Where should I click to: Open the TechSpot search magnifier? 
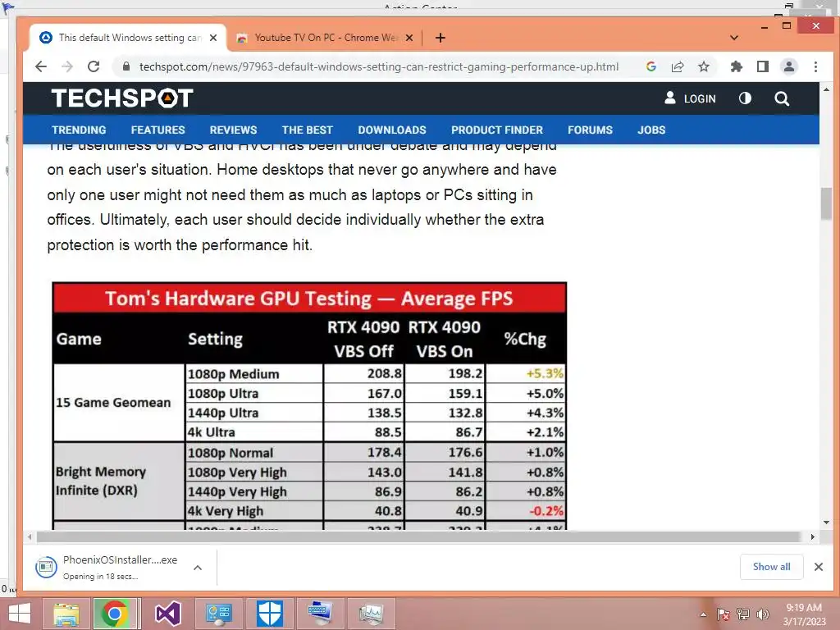pyautogui.click(x=782, y=98)
